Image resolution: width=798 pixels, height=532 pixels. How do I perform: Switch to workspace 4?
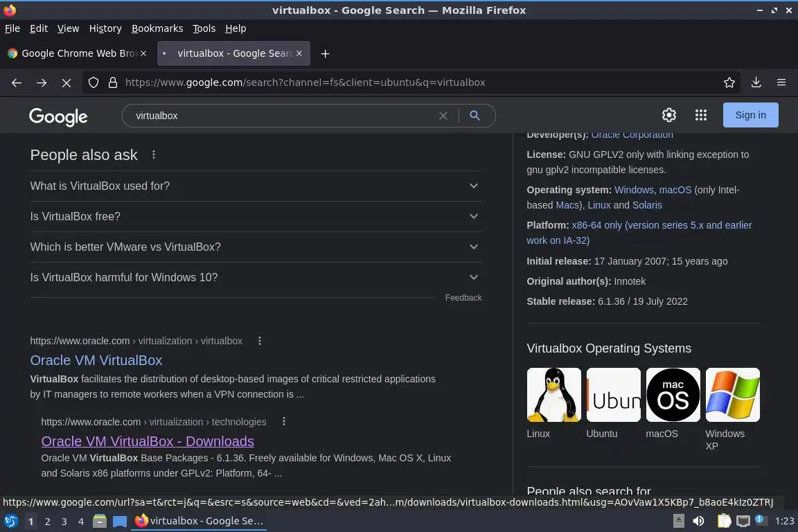click(x=80, y=522)
